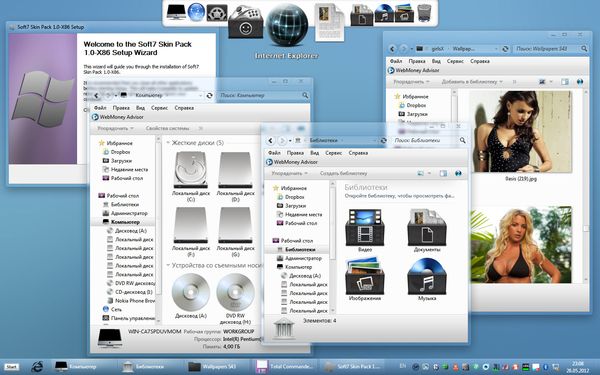The image size is (600, 375).
Task: Open Упорядочить dropdown in Компьютер window
Action: pyautogui.click(x=115, y=128)
